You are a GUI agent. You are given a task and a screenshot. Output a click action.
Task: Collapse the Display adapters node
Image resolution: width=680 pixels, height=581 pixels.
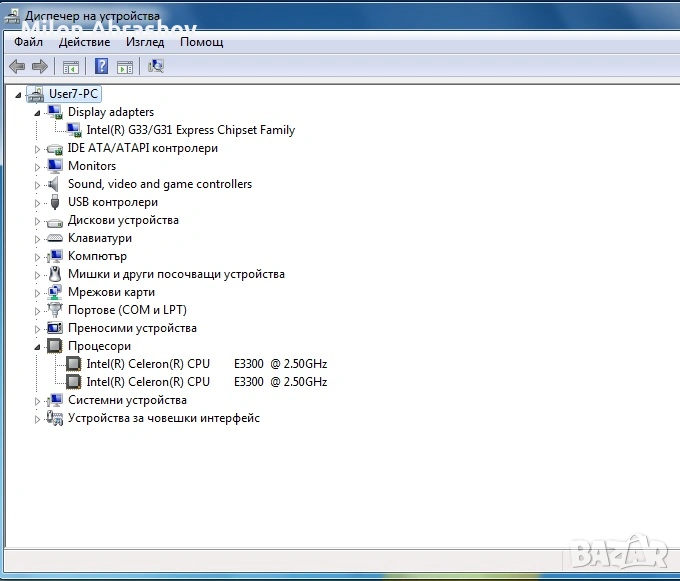coord(37,113)
